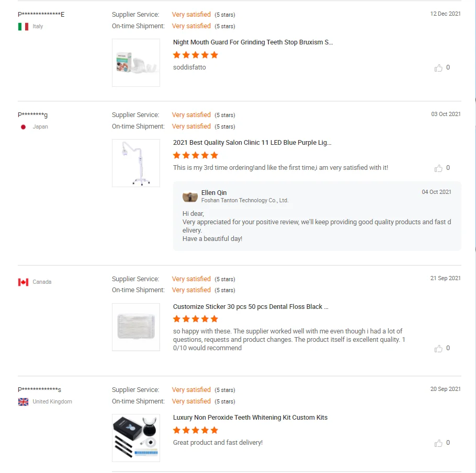Open the teeth whitening kit thumbnail
Image resolution: width=476 pixels, height=473 pixels.
tap(136, 438)
